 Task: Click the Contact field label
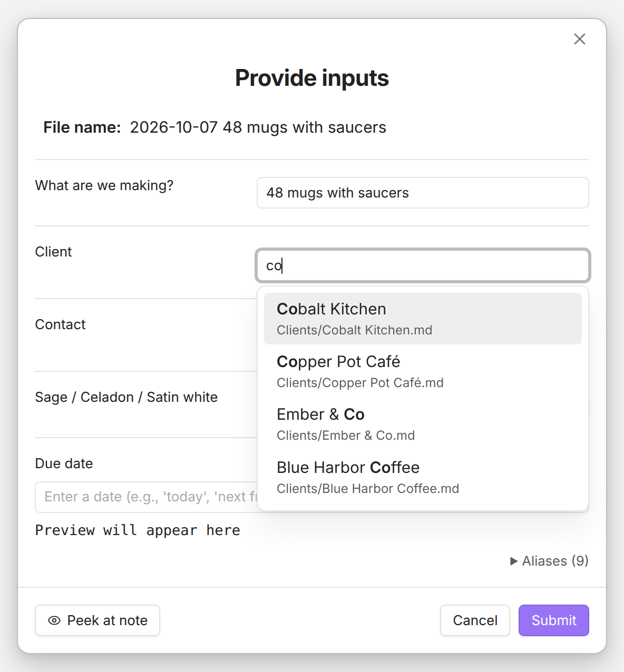(60, 324)
